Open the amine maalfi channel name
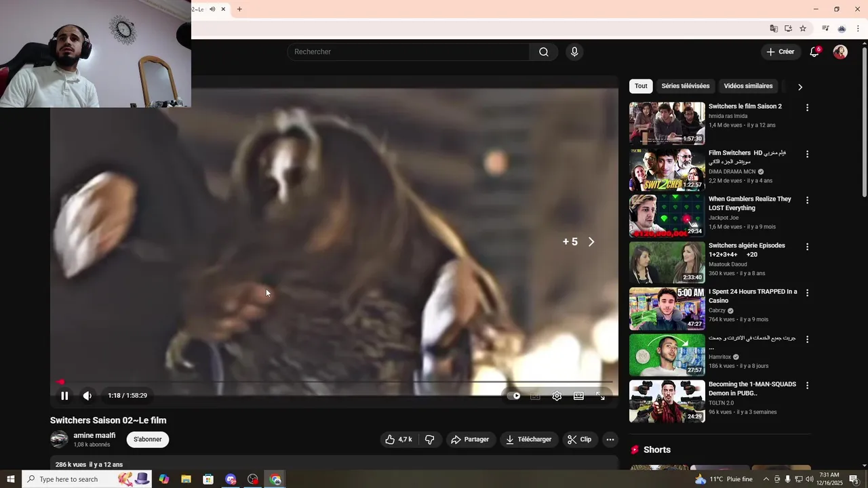 coord(94,436)
